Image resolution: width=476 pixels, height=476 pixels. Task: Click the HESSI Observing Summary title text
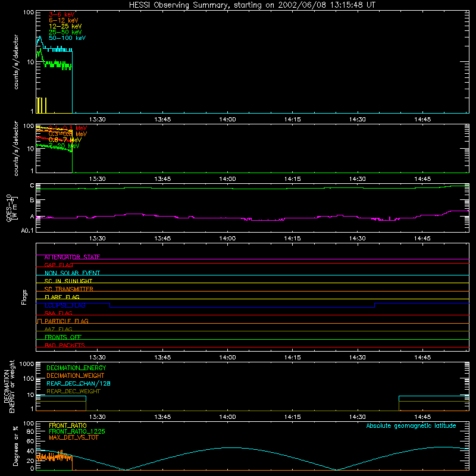[252, 5]
